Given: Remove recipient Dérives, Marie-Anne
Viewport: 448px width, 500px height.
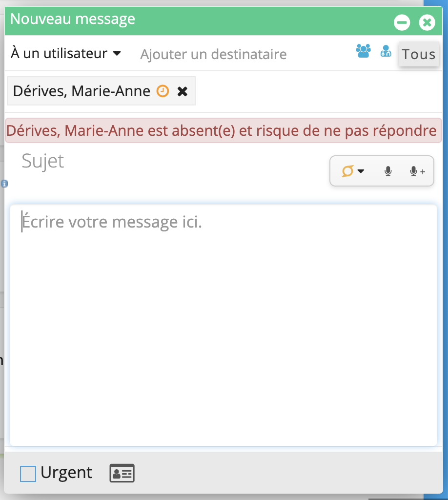Looking at the screenshot, I should [183, 91].
